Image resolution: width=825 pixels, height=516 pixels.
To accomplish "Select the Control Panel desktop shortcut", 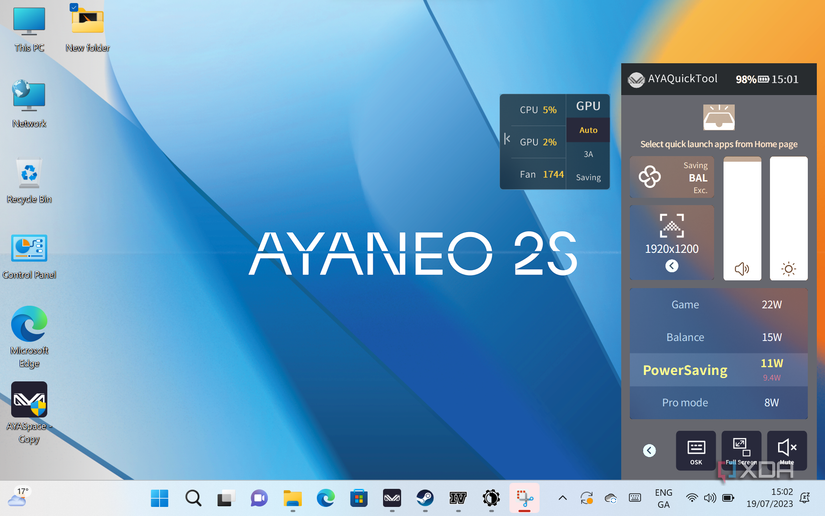I will pyautogui.click(x=29, y=256).
